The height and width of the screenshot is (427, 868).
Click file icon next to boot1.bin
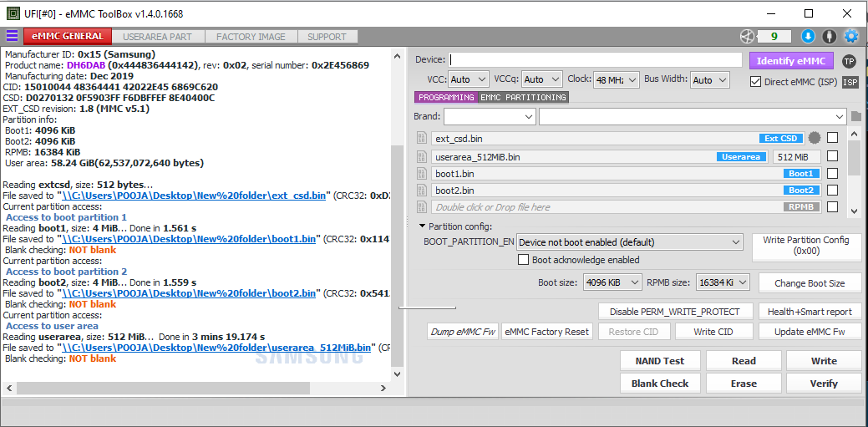(422, 173)
